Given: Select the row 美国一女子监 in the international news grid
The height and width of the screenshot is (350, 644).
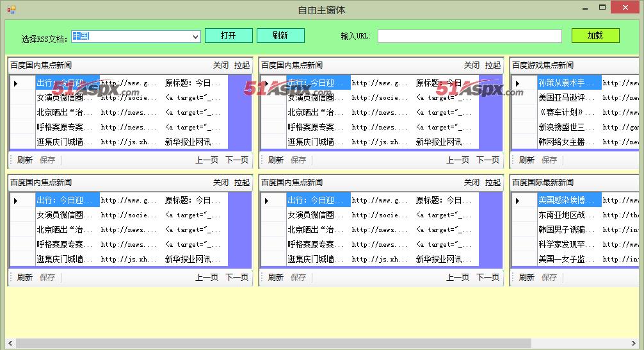Looking at the screenshot, I should click(569, 259).
